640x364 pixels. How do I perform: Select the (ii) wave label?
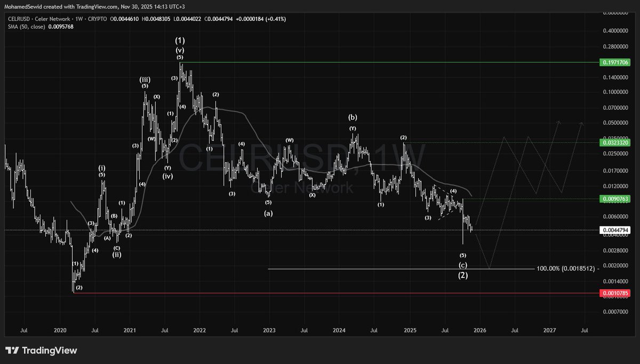pos(117,254)
